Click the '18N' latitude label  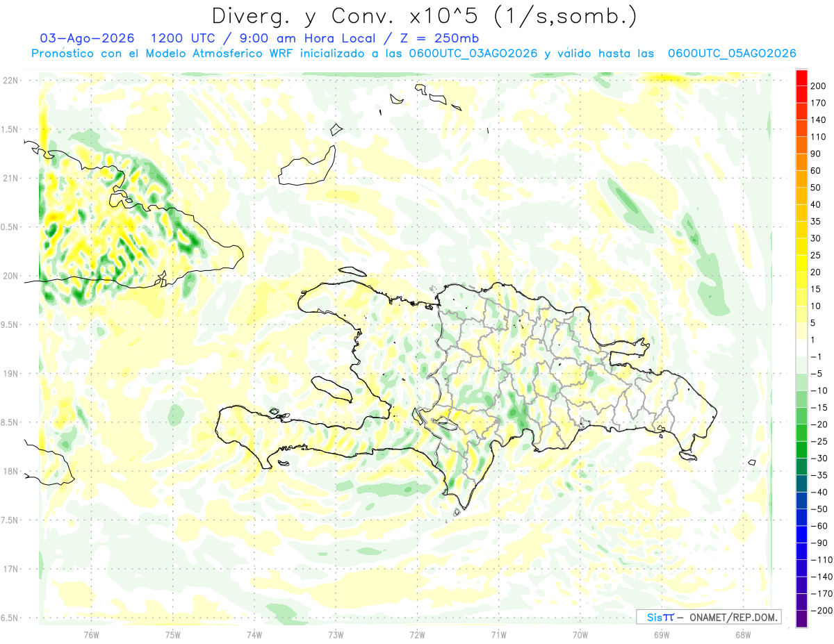tap(10, 471)
